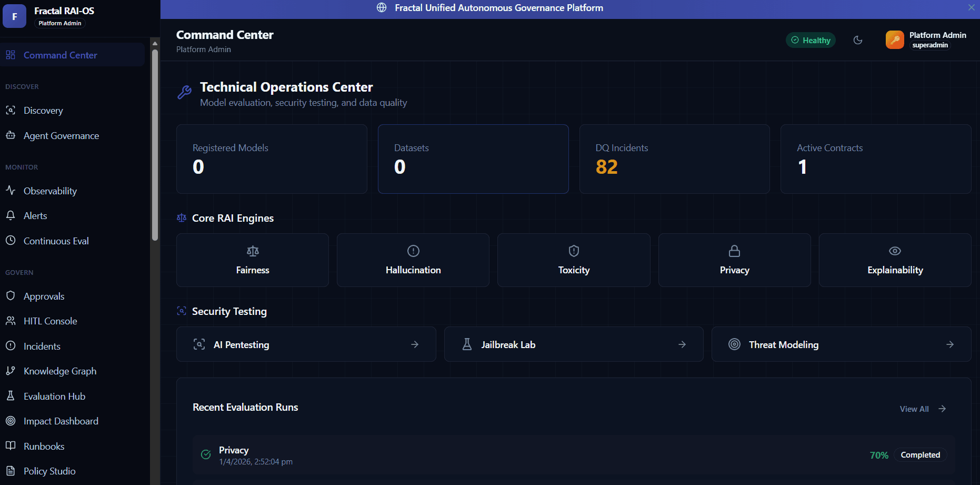This screenshot has width=980, height=485.
Task: Click the Evaluation Hub flask icon
Action: 11,395
